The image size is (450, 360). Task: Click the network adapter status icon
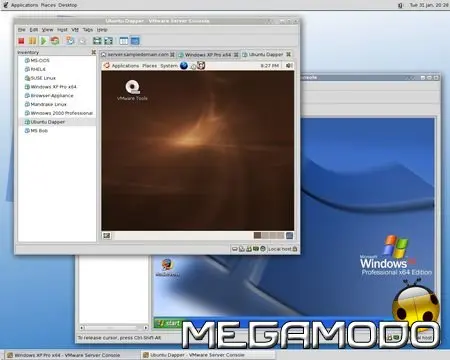pos(249,249)
